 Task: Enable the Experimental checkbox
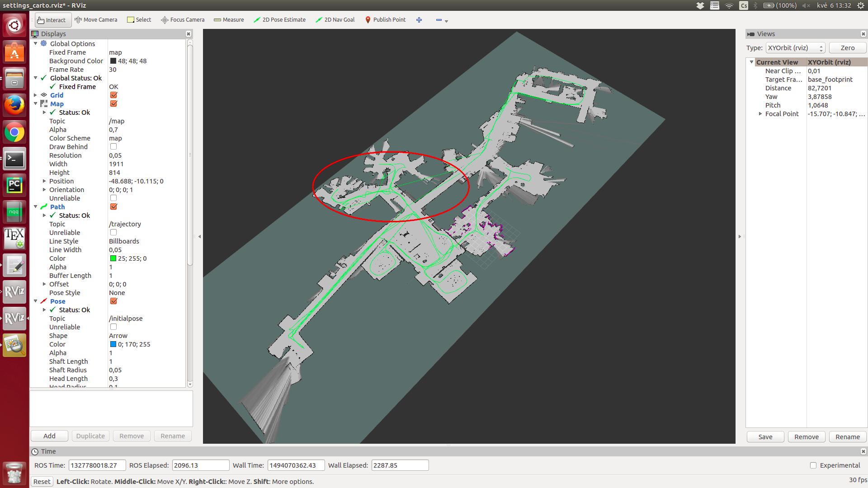click(813, 465)
